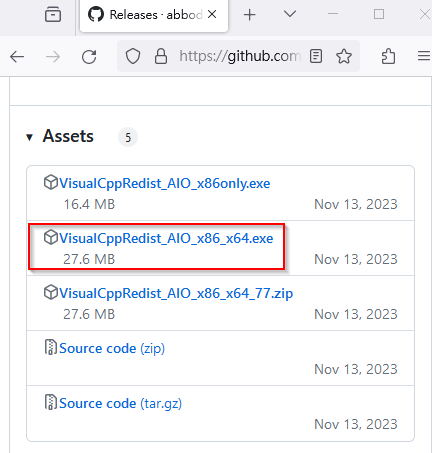Image resolution: width=432 pixels, height=453 pixels.
Task: Click the Firefox View icon
Action: [x=53, y=15]
